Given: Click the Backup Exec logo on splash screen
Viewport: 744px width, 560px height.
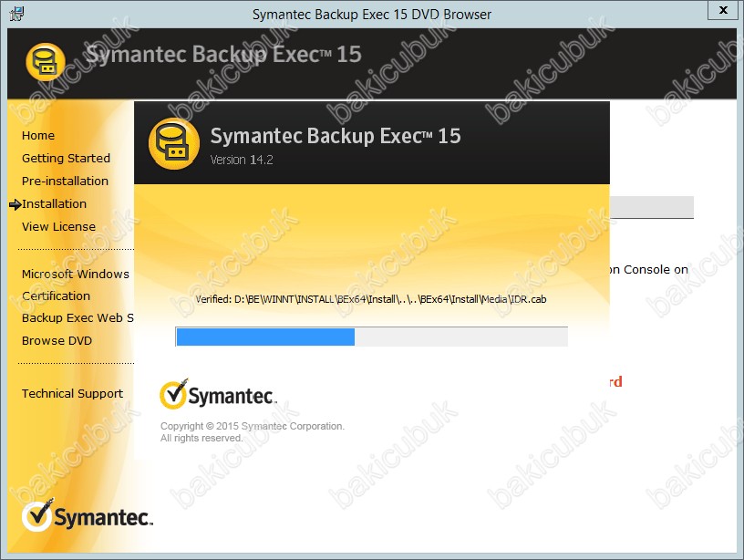Looking at the screenshot, I should pos(173,144).
